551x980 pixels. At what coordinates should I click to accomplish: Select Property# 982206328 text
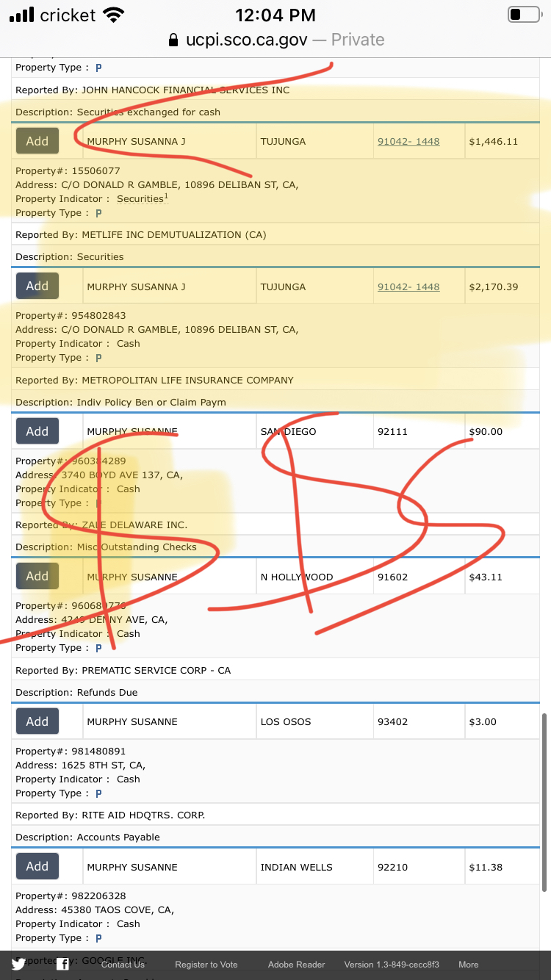[71, 896]
